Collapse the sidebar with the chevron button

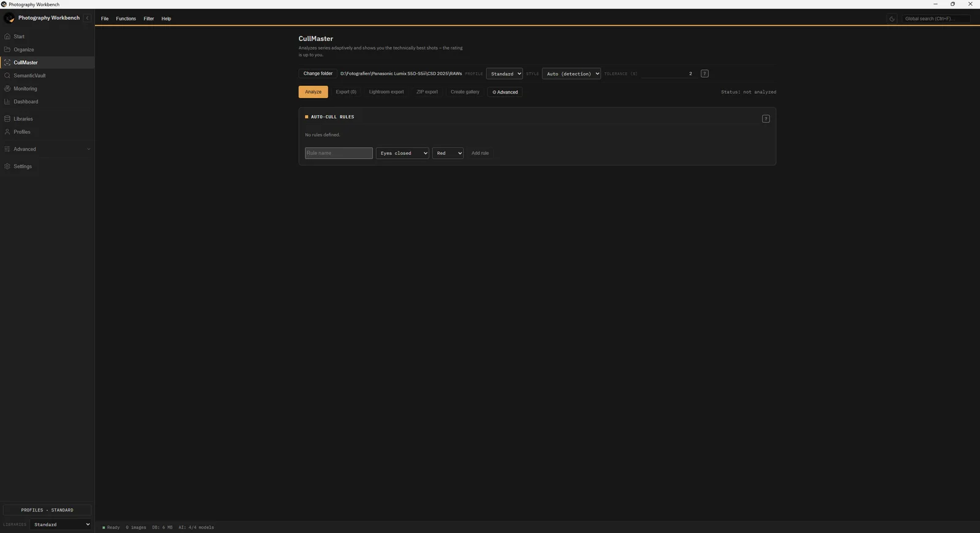point(87,18)
